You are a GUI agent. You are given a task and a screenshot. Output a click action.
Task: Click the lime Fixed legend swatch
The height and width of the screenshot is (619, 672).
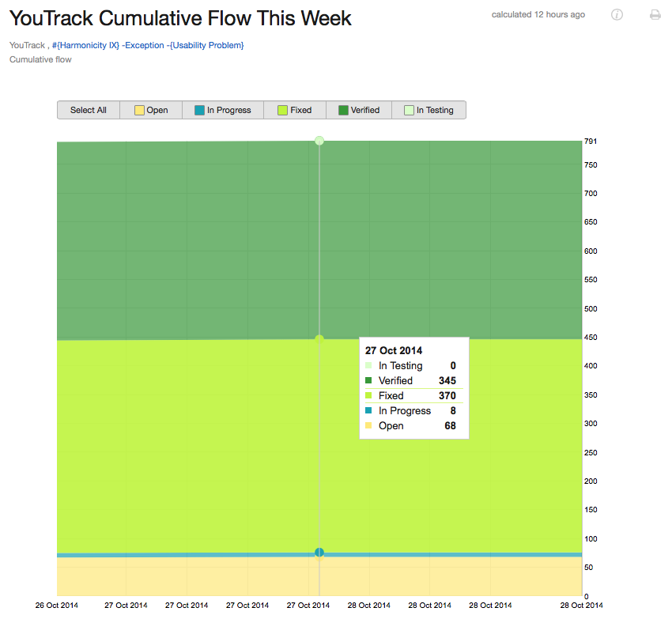click(282, 110)
